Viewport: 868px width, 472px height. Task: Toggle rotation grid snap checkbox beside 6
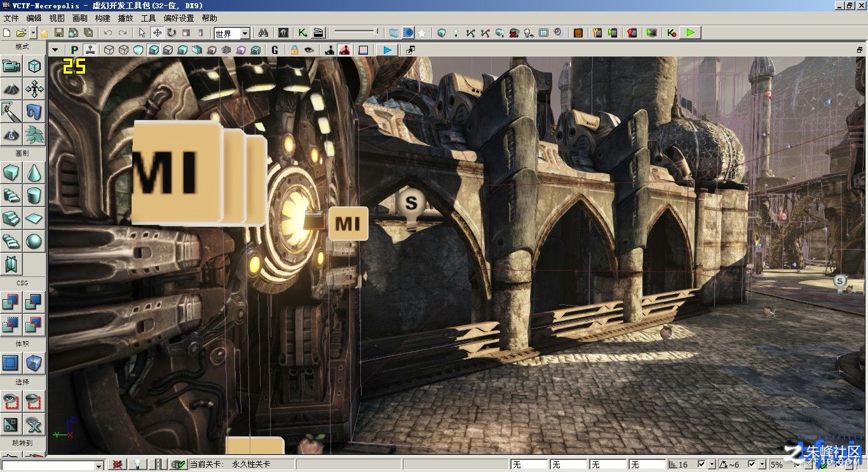pos(752,464)
